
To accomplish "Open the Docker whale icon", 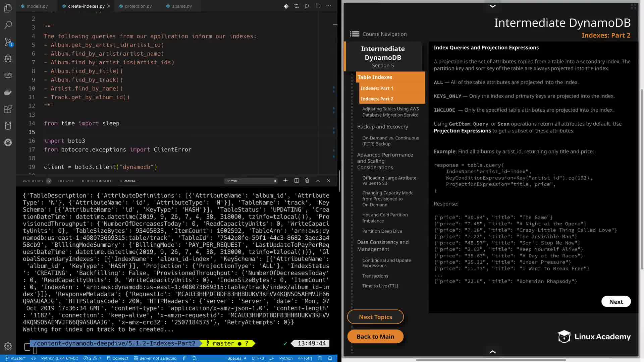I will click(8, 92).
